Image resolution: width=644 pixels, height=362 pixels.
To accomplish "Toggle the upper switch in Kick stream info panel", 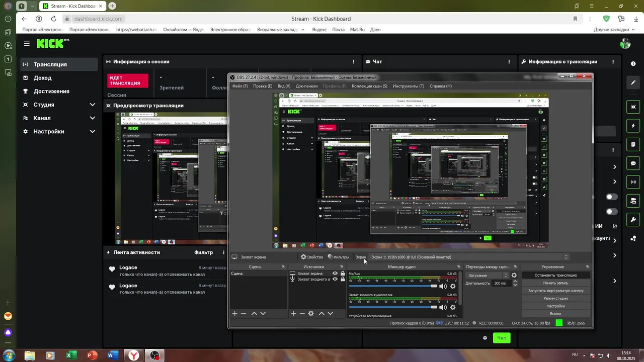I will pyautogui.click(x=612, y=197).
